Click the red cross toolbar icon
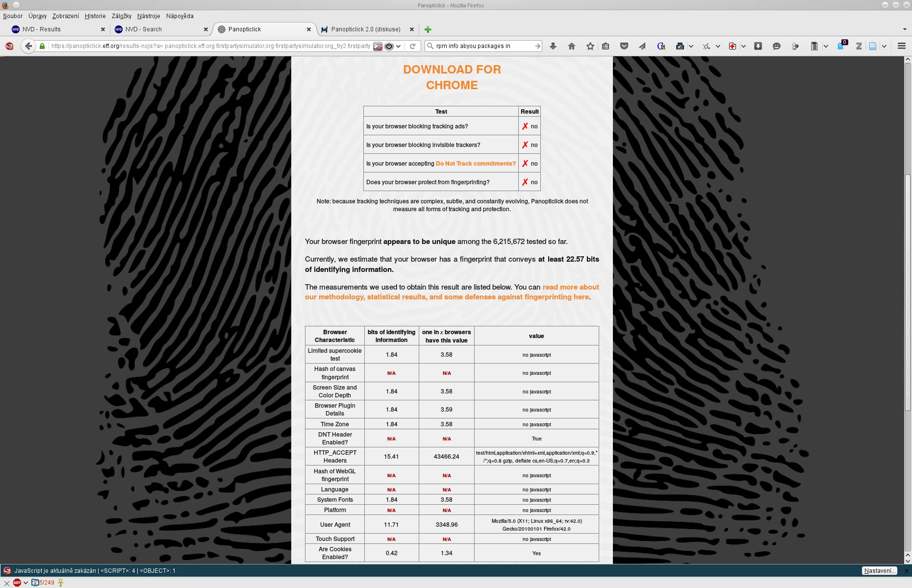912x588 pixels. click(733, 46)
